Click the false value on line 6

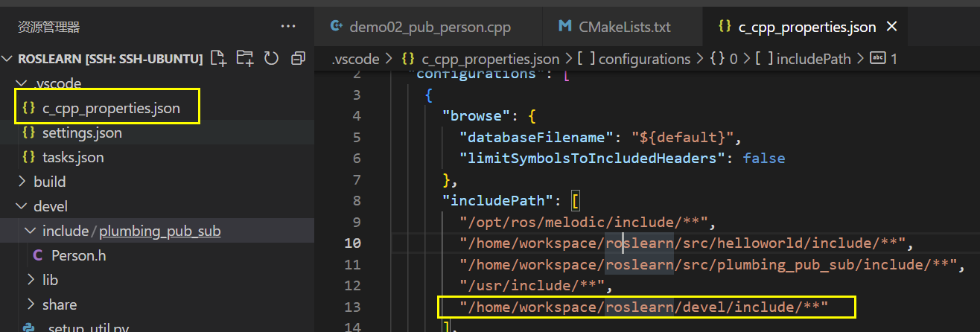click(763, 158)
